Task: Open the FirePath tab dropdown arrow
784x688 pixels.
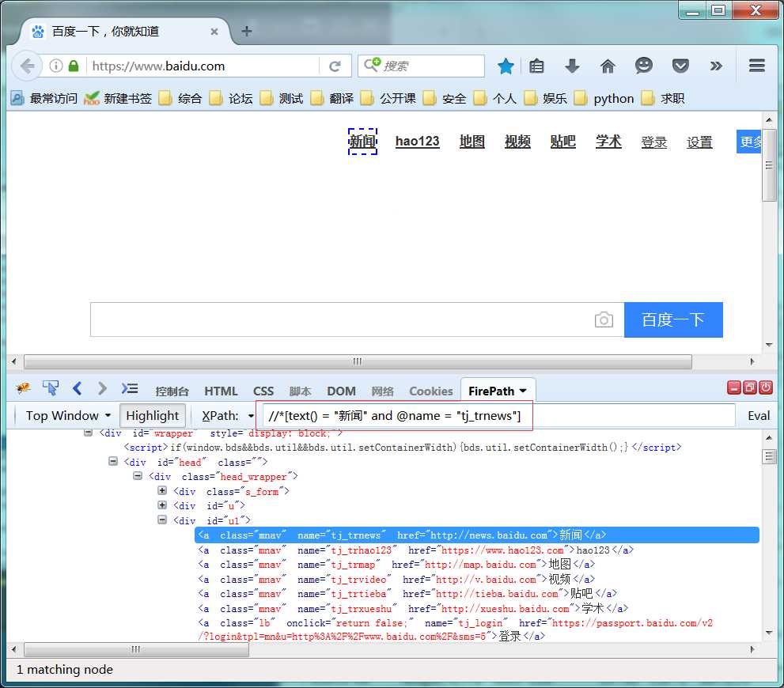Action: point(523,391)
